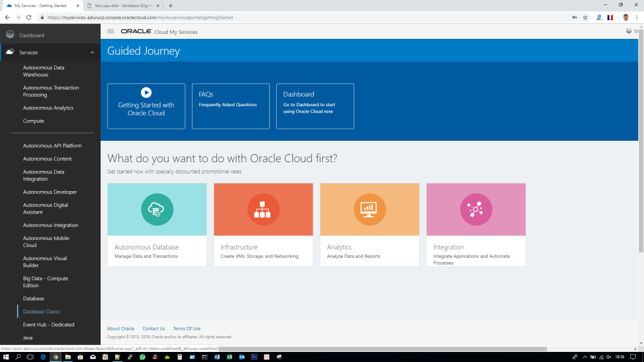Bookmark this page with star icon
Image resolution: width=644 pixels, height=362 pixels.
[586, 18]
